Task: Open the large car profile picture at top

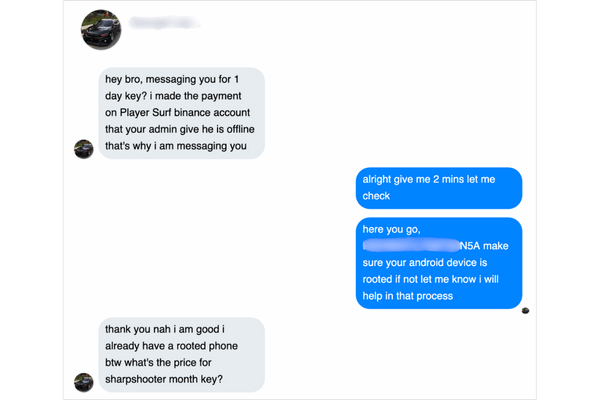Action: click(103, 30)
